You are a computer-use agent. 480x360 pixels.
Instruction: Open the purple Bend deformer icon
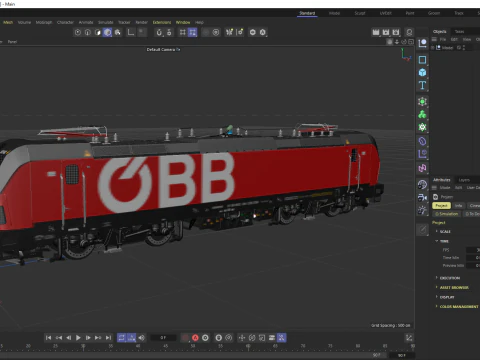click(x=422, y=141)
